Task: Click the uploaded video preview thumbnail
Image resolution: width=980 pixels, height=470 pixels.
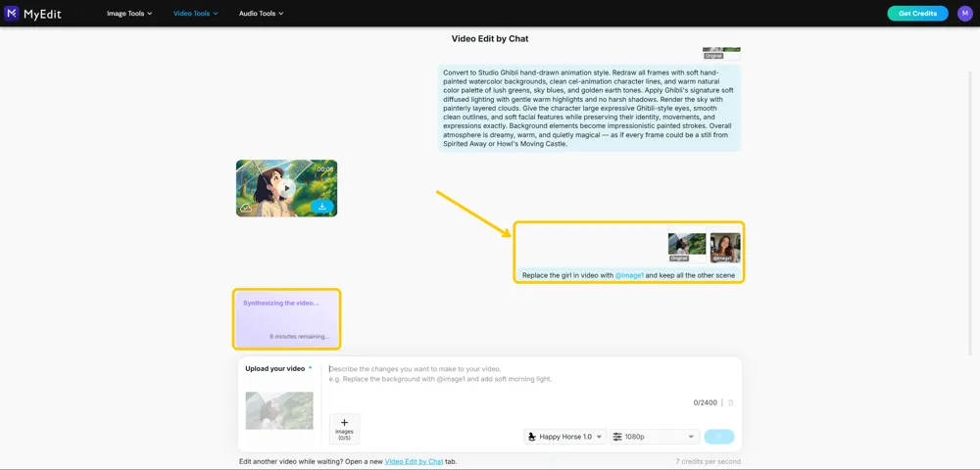Action: tap(279, 410)
